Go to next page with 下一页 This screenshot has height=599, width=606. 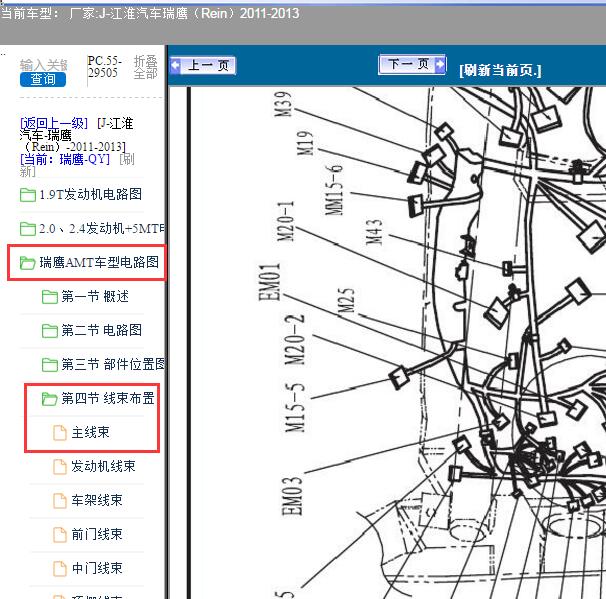pos(412,64)
